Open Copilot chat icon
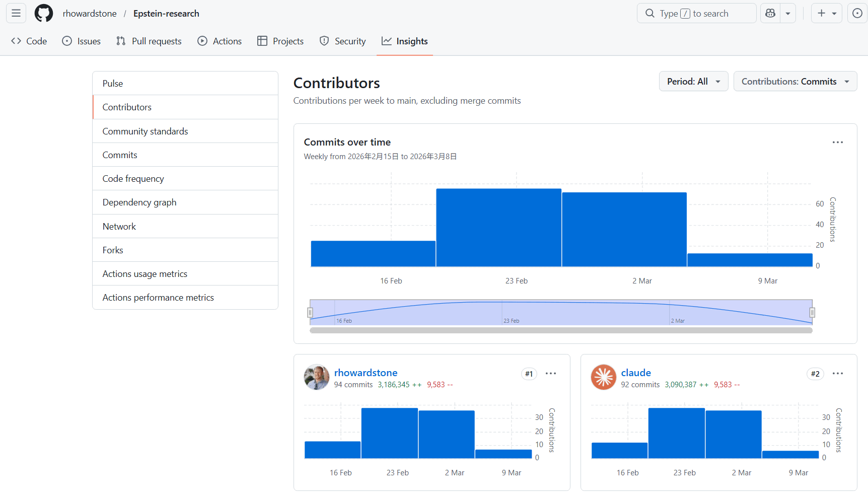This screenshot has height=497, width=868. pos(770,13)
